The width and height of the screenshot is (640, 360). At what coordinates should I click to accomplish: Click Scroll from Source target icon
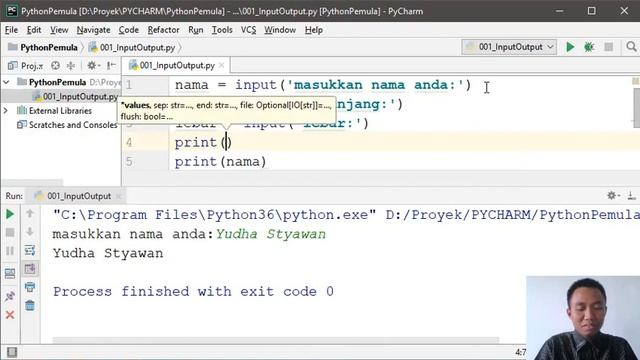56,65
